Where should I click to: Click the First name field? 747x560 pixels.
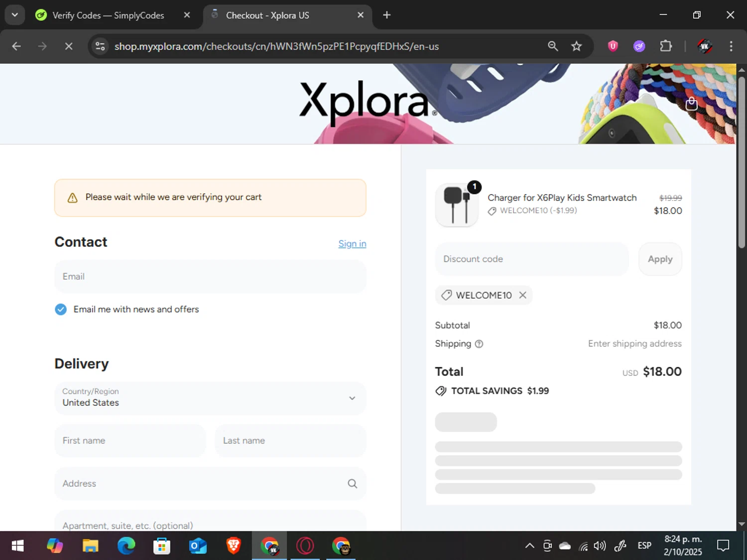[130, 441]
